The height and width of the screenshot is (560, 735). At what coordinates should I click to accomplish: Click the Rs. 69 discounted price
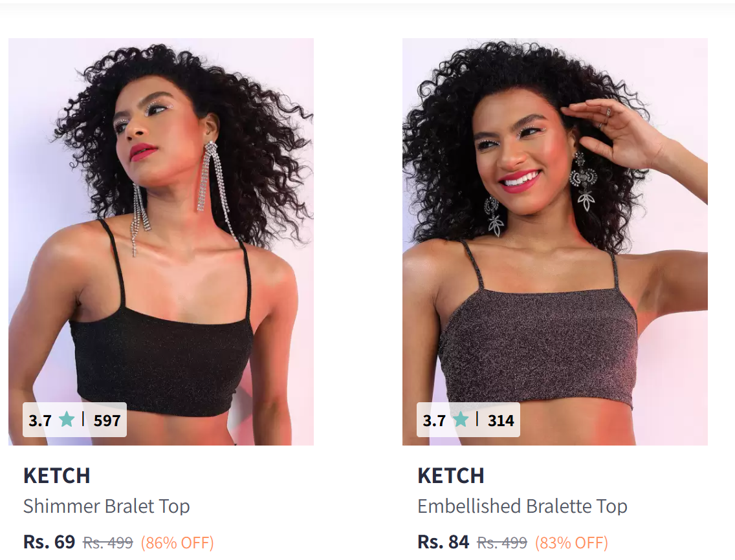pos(49,542)
